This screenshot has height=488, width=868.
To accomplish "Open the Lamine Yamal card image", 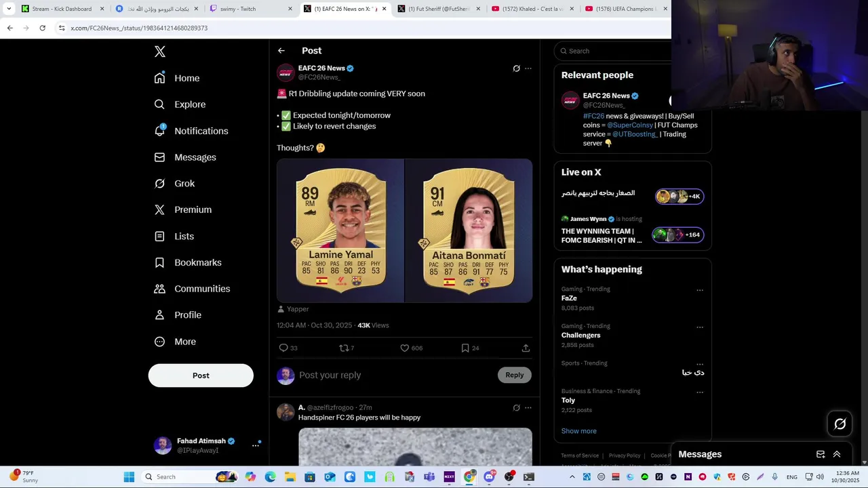I will (x=340, y=230).
